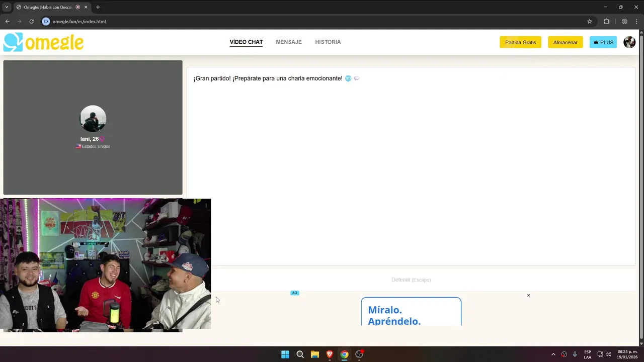Select the Omegle browser tab
Image resolution: width=644 pixels, height=362 pixels.
point(51,7)
